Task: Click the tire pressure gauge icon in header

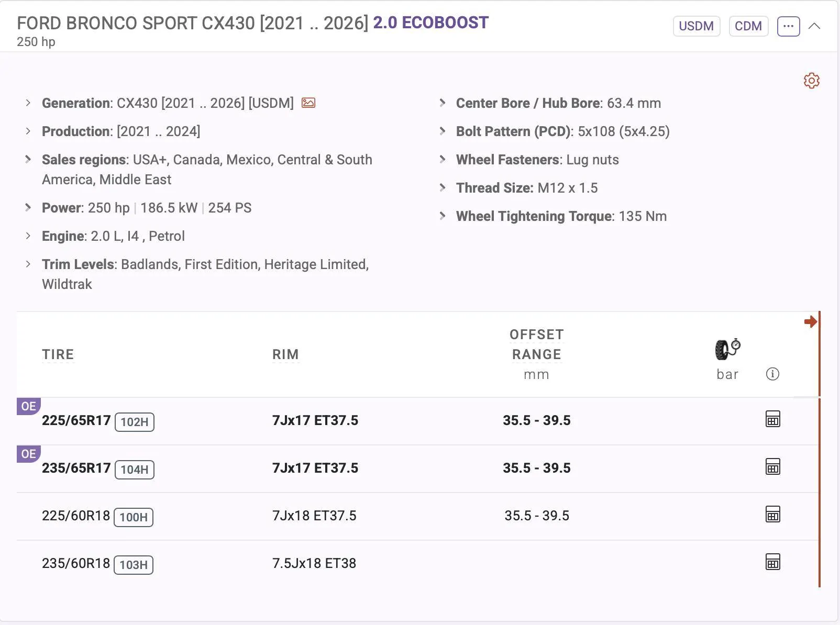Action: 727,350
